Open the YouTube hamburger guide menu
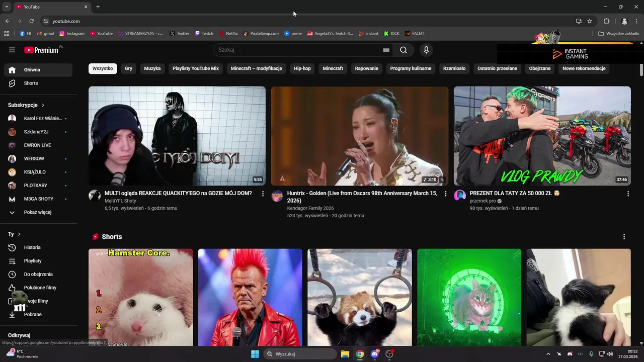This screenshot has height=362, width=644. coord(12,50)
